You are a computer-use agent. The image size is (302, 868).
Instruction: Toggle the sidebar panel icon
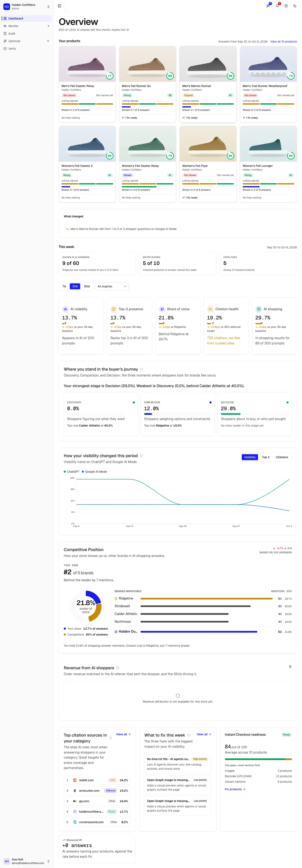pyautogui.click(x=60, y=6)
